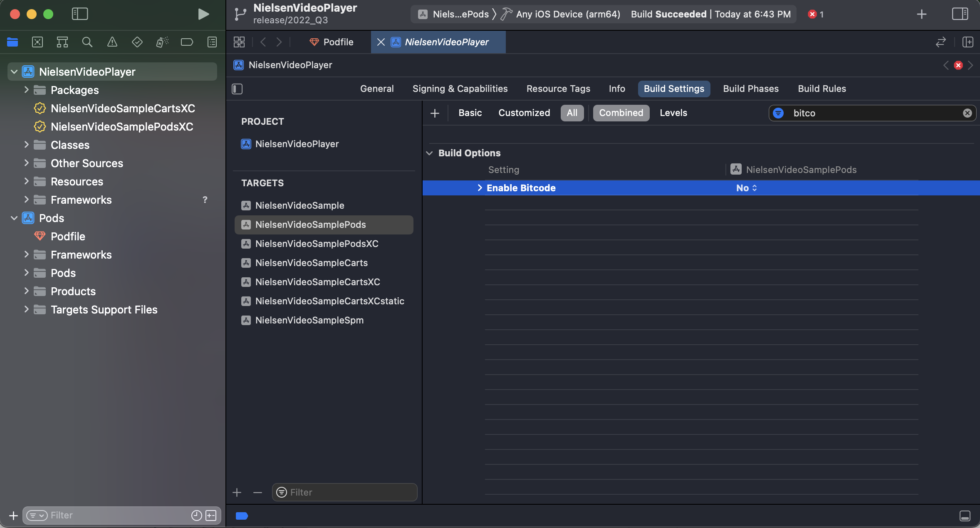Show only Customized build settings
This screenshot has width=980, height=528.
[524, 113]
